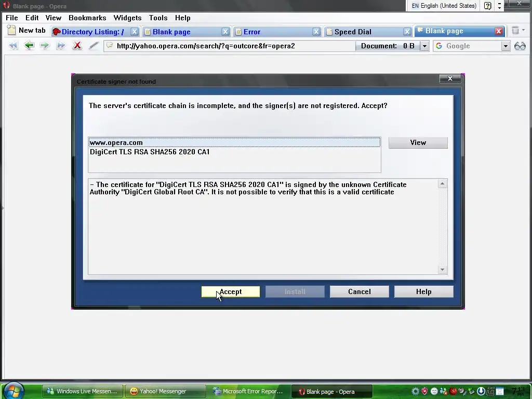Click the EN English language indicator

[444, 6]
